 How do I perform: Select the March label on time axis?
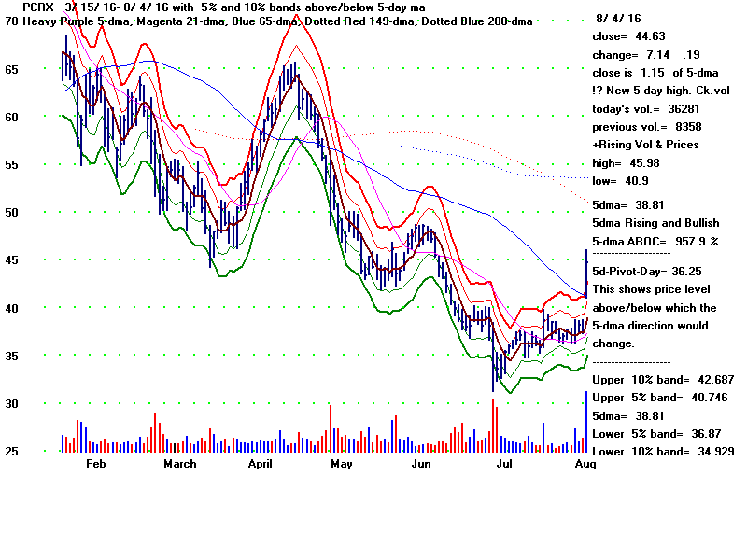(x=180, y=464)
